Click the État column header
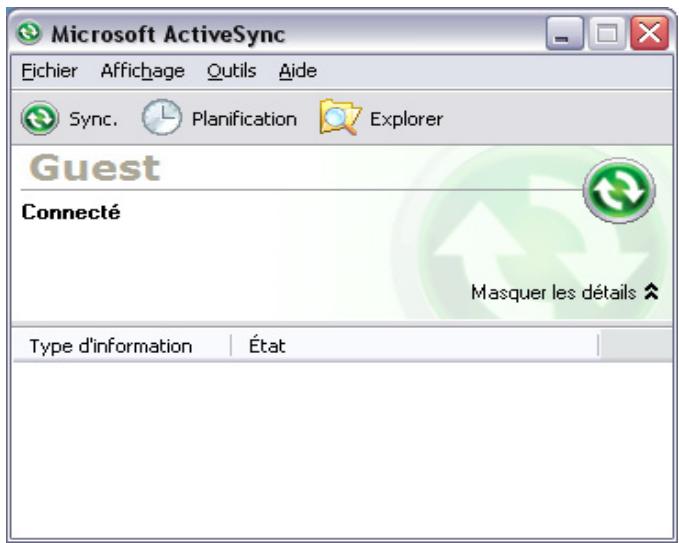The image size is (679, 543). coord(415,346)
